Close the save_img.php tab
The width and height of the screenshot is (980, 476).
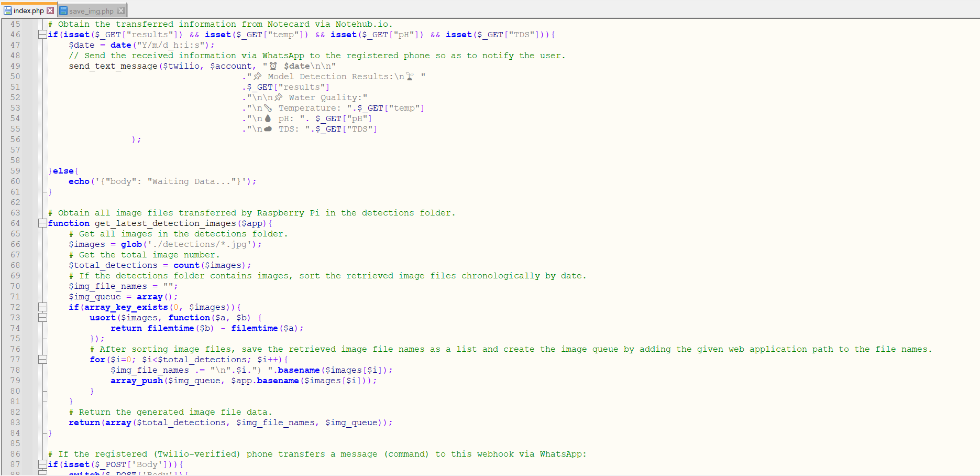coord(121,9)
